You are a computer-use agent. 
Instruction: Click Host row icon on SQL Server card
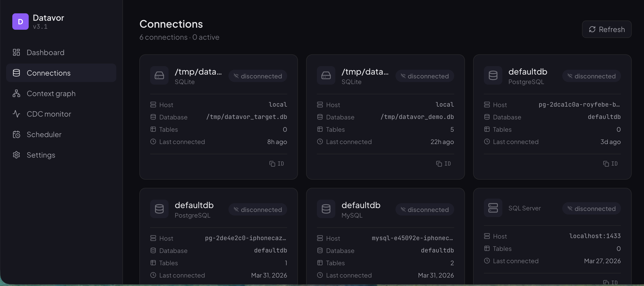[487, 236]
